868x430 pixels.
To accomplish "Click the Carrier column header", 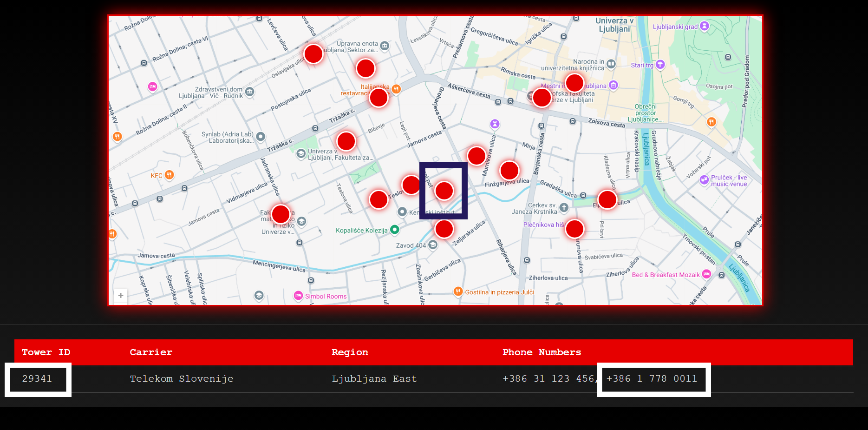I will click(x=151, y=352).
